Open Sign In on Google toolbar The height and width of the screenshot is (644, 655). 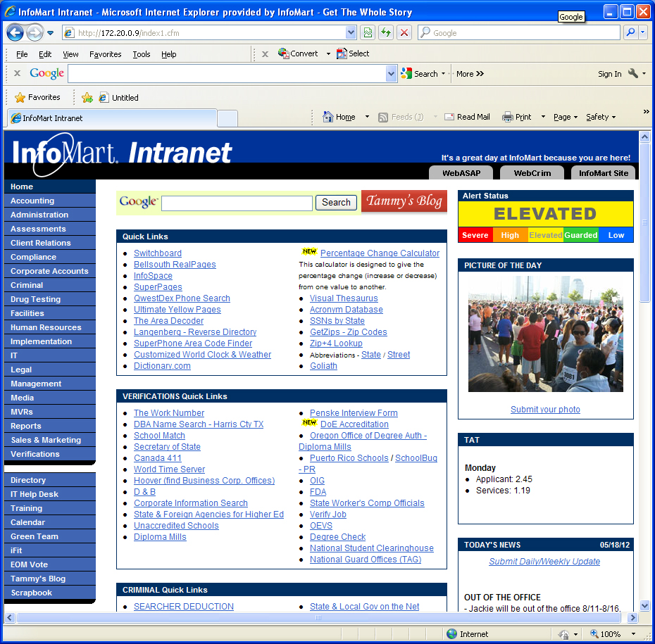(x=609, y=74)
